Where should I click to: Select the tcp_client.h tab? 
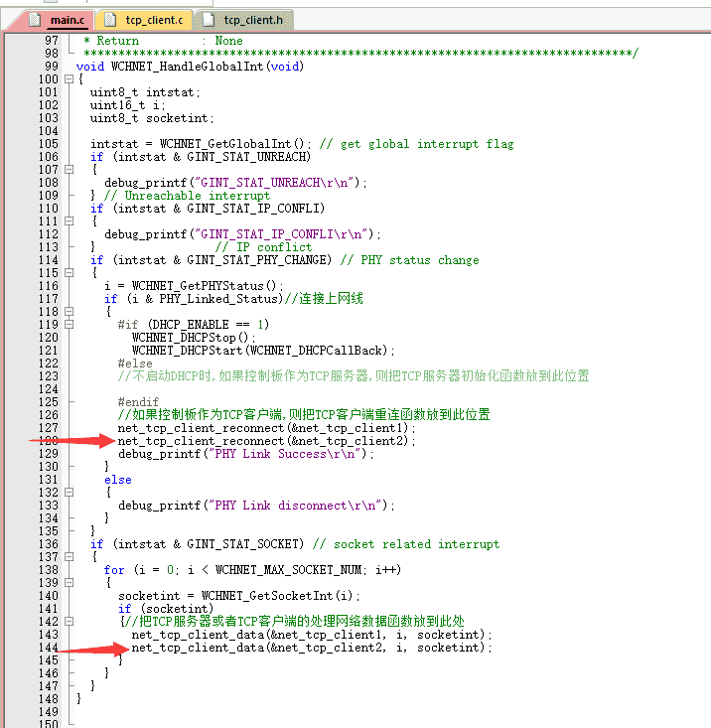pyautogui.click(x=251, y=20)
